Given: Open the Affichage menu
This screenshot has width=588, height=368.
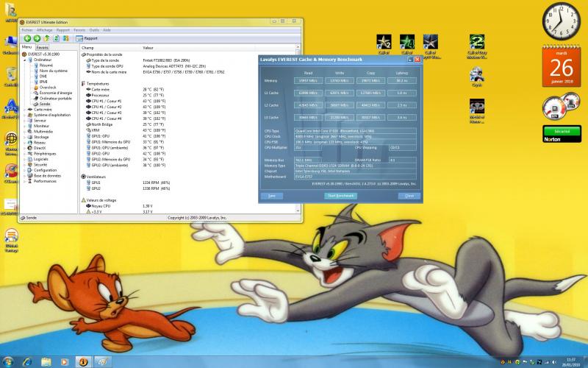Looking at the screenshot, I should pyautogui.click(x=44, y=30).
